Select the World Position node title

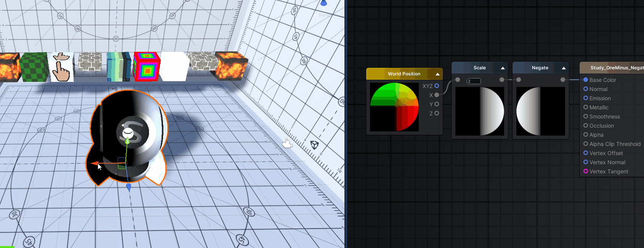[404, 74]
